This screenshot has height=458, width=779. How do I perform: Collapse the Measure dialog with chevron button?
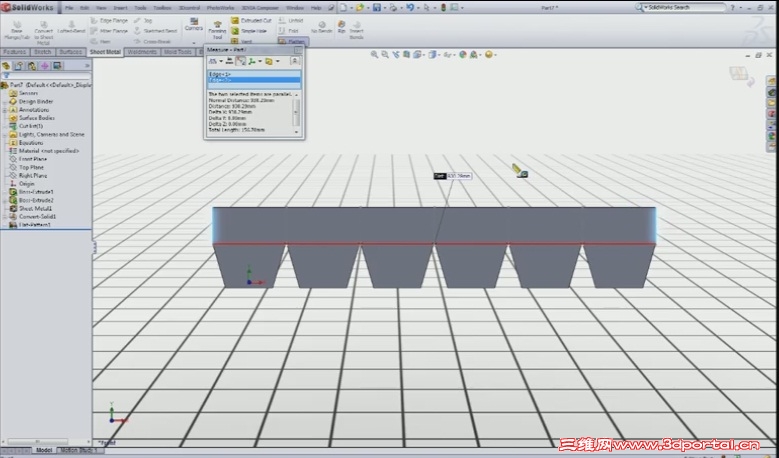click(295, 61)
